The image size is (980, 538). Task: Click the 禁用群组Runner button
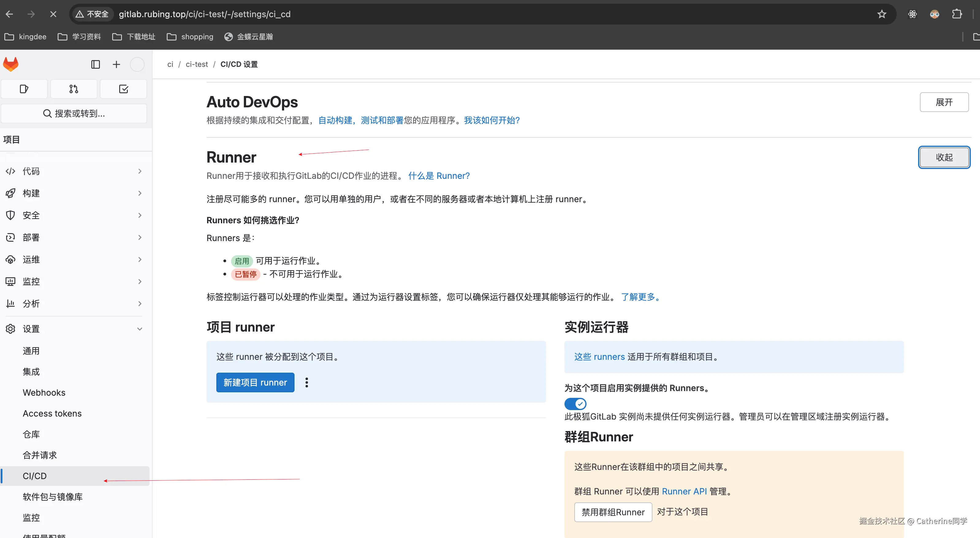613,512
